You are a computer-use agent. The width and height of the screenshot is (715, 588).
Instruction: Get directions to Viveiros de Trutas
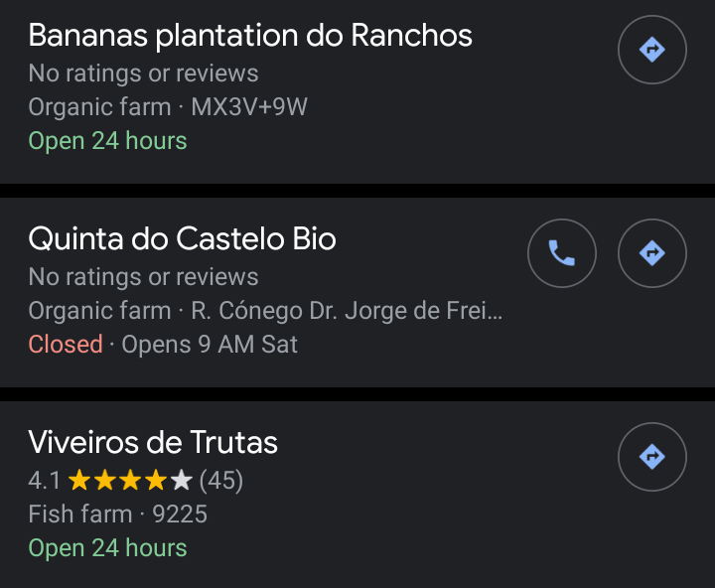[651, 457]
